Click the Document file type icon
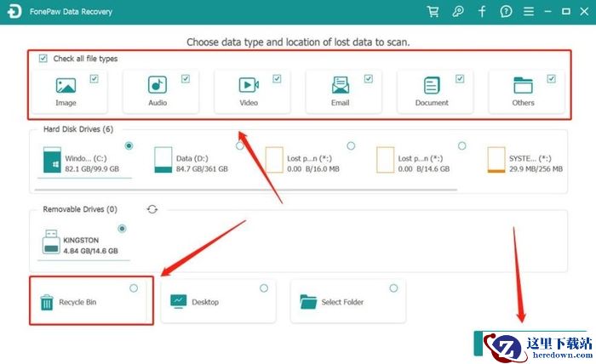This screenshot has height=364, width=596. click(432, 85)
